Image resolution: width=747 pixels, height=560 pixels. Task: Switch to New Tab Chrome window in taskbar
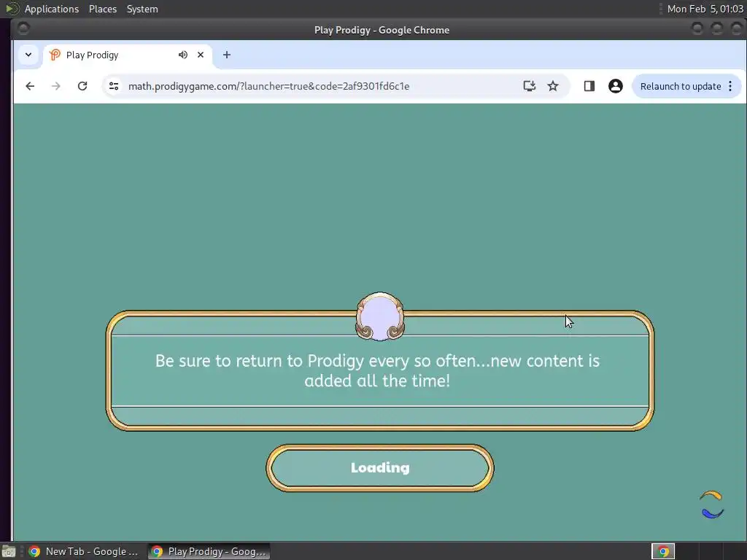[x=83, y=551]
